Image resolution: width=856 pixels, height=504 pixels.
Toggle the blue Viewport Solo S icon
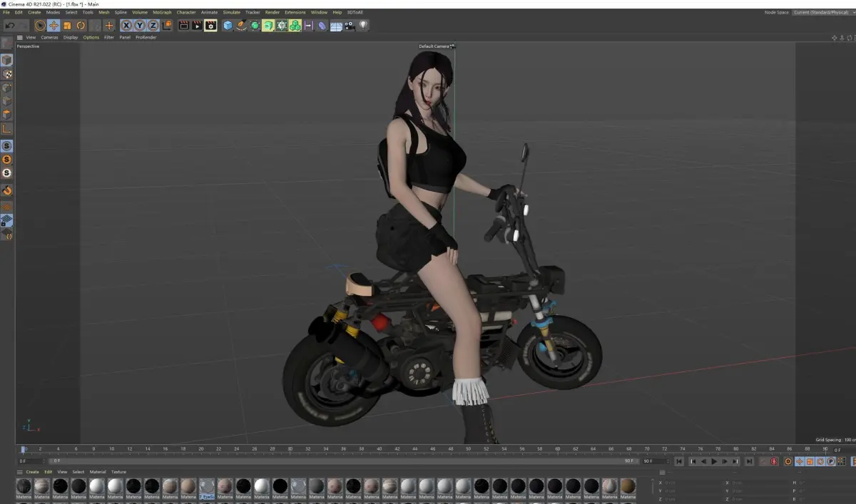(x=6, y=145)
